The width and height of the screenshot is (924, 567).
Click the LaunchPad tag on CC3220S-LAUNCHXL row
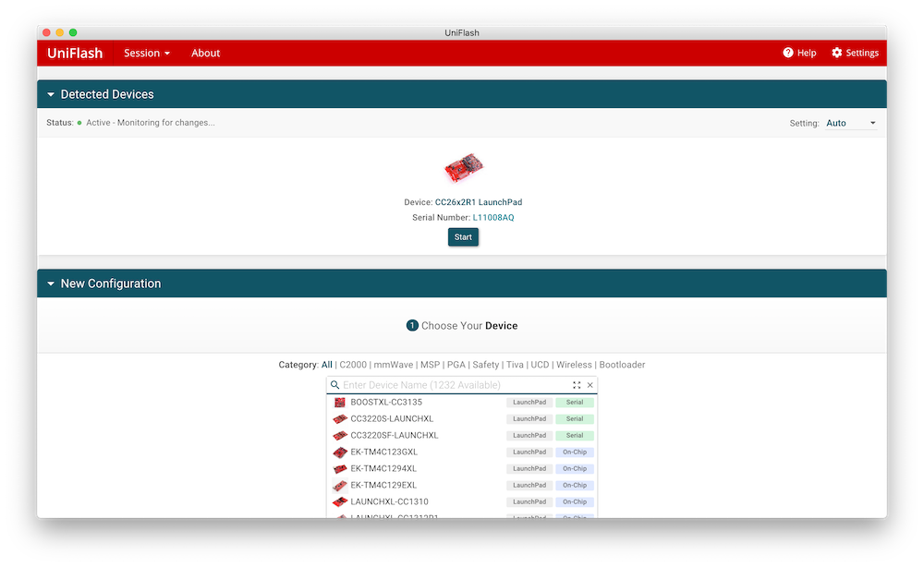click(x=529, y=418)
